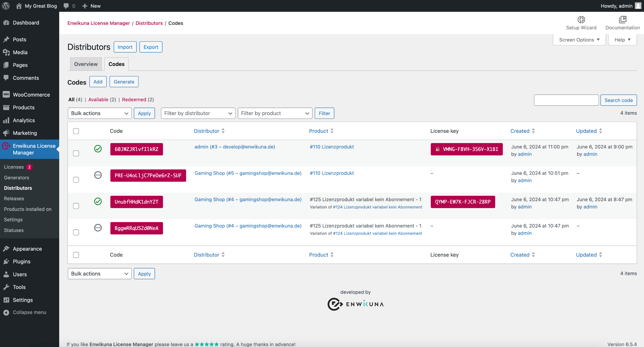Click the Users person icon

point(6,274)
